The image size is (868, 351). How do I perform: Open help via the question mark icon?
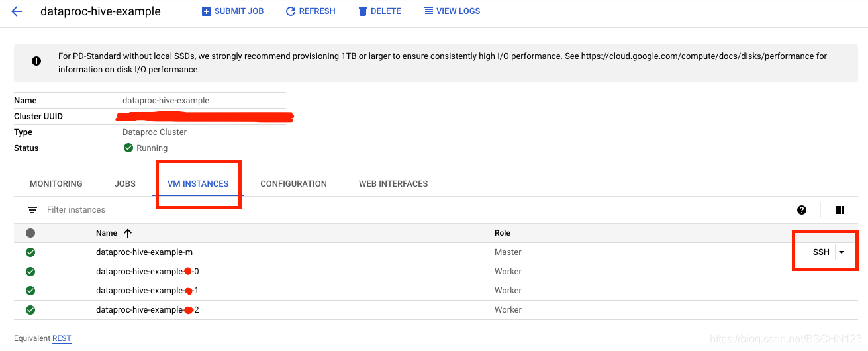[x=802, y=210]
